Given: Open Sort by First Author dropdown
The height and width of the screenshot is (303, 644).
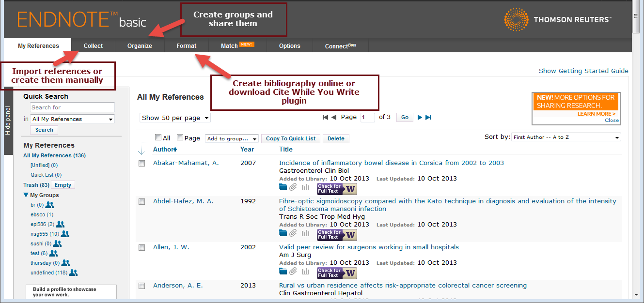Looking at the screenshot, I should [566, 137].
